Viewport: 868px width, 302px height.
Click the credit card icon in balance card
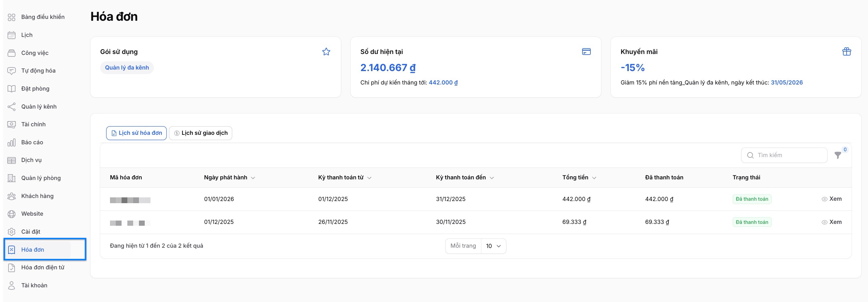(x=586, y=52)
